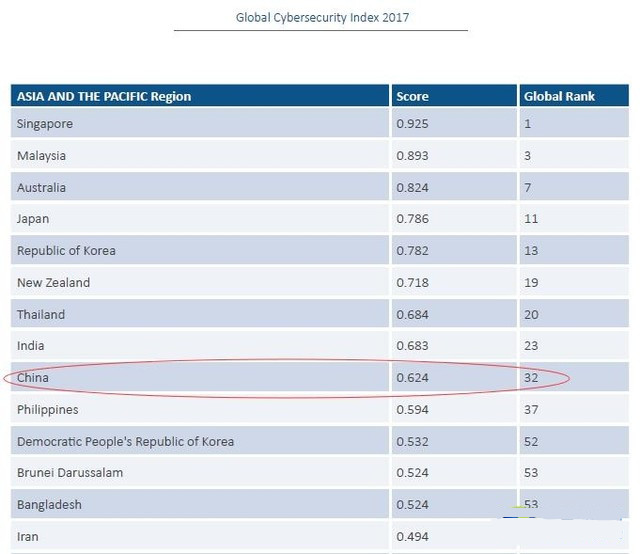The width and height of the screenshot is (640, 554).
Task: Select the India country cell
Action: click(x=200, y=345)
